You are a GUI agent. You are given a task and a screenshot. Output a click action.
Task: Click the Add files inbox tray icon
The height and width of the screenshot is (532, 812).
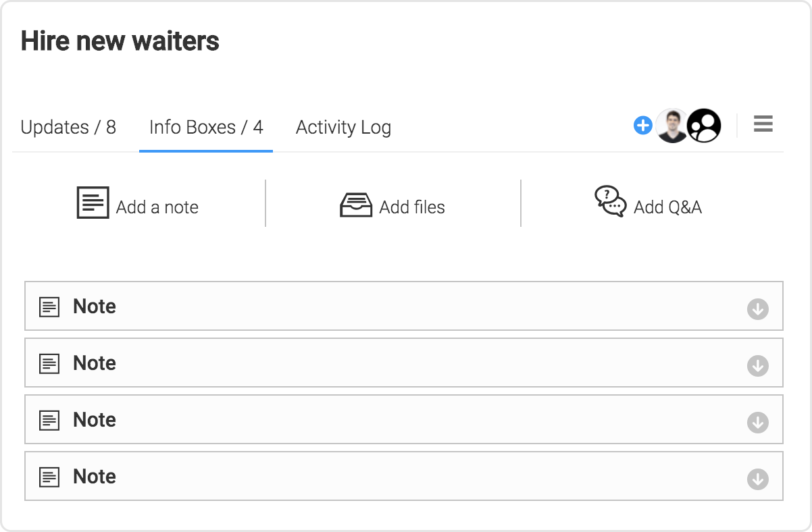coord(356,205)
